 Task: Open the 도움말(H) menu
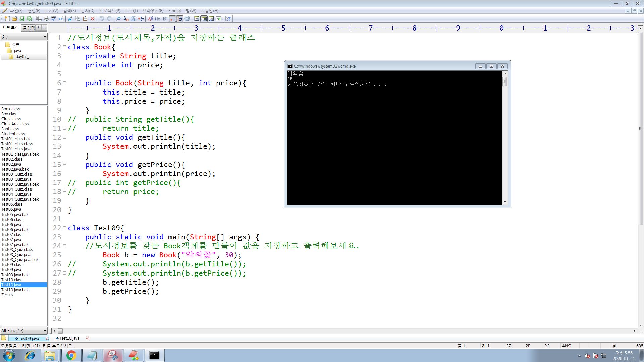(210, 11)
